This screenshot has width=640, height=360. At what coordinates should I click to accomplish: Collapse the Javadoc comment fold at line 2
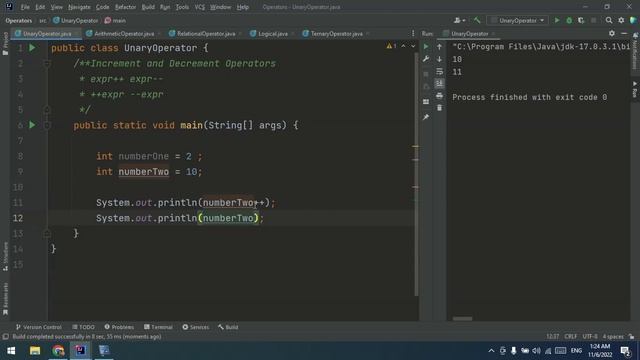point(47,64)
